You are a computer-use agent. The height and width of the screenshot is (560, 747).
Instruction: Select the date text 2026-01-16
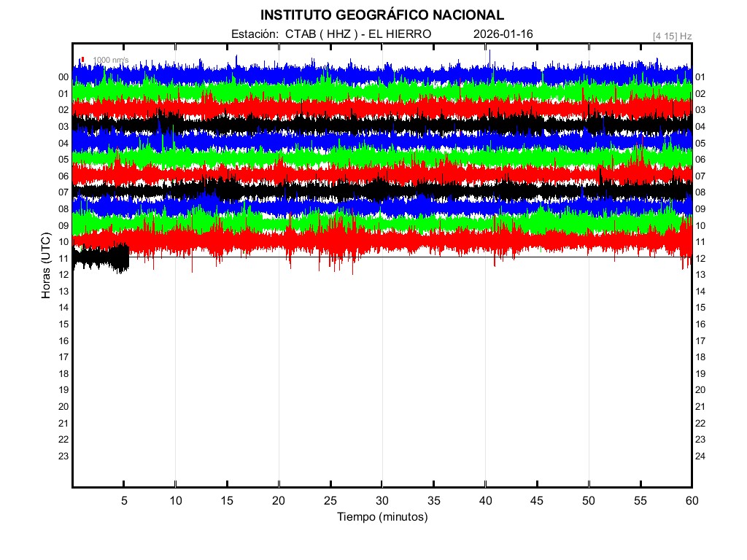tap(503, 34)
